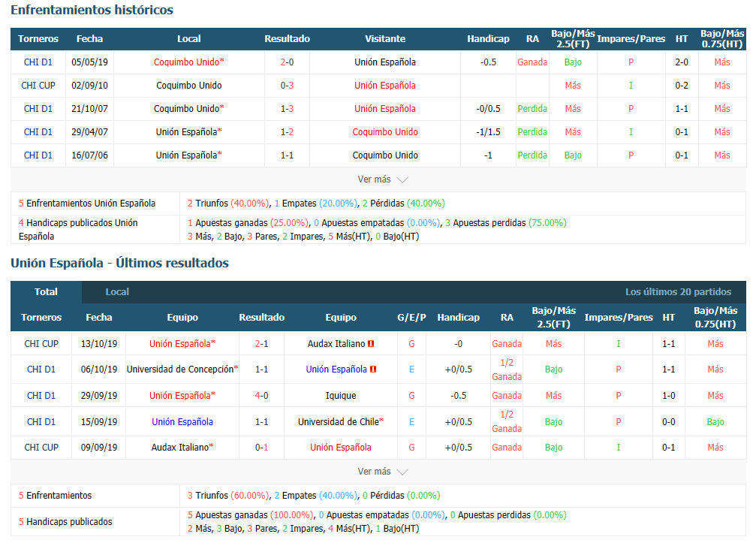The image size is (756, 543).
Task: Open the Universidad de Concepción team link
Action: [181, 370]
